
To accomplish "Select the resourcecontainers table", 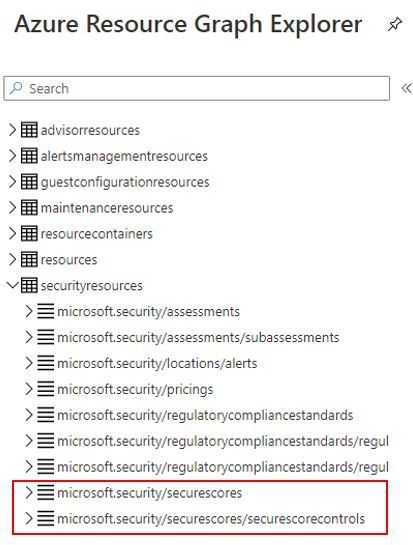I will [97, 234].
